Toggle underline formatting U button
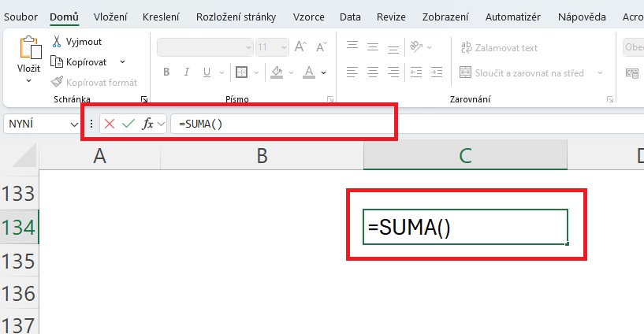This screenshot has width=644, height=334. 206,72
